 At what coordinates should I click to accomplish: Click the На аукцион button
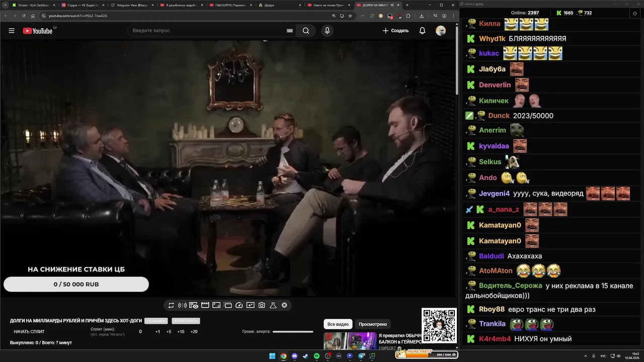156,321
